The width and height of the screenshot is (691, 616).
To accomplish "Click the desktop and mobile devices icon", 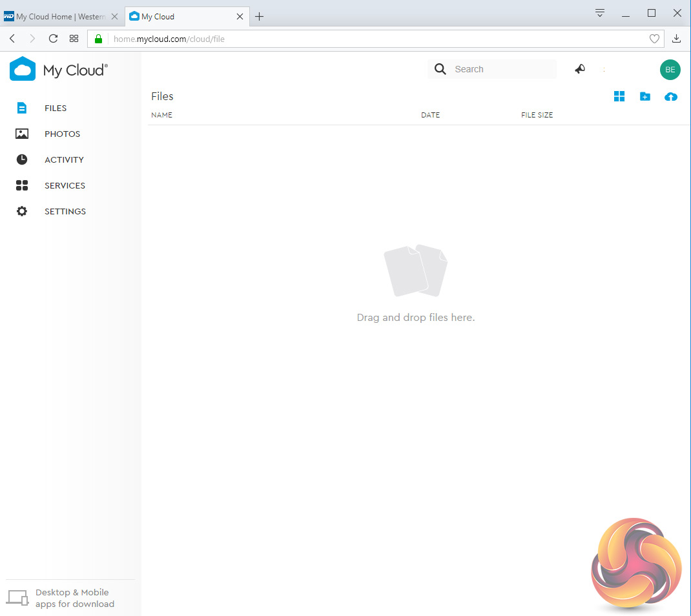I will click(x=17, y=598).
